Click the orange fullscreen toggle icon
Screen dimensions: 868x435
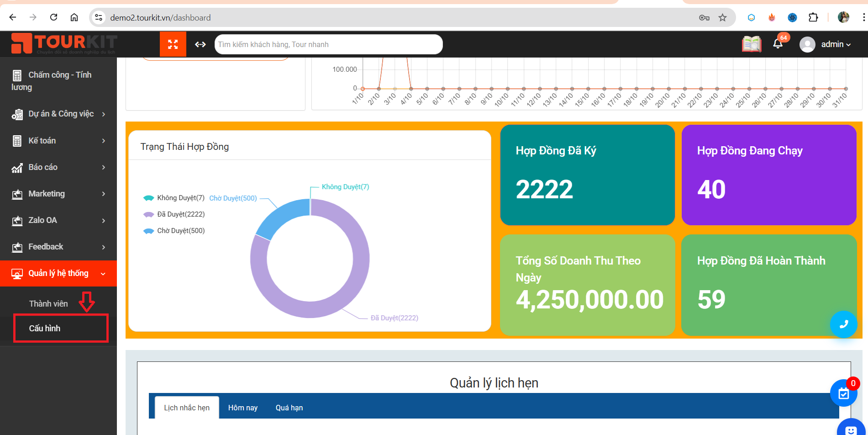click(173, 44)
